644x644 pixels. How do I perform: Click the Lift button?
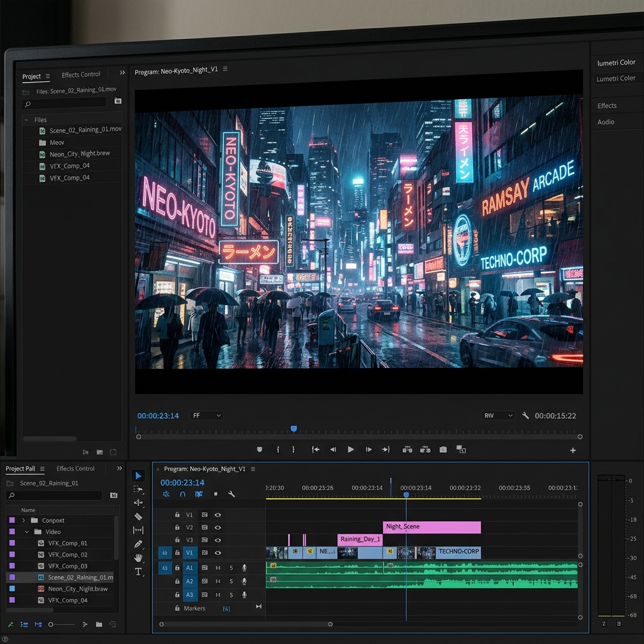click(408, 450)
